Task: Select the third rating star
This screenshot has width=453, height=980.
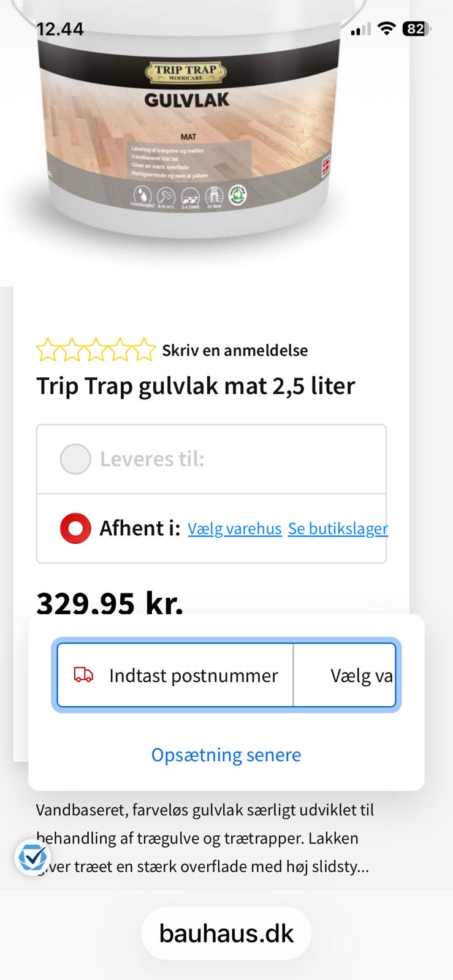Action: (96, 350)
